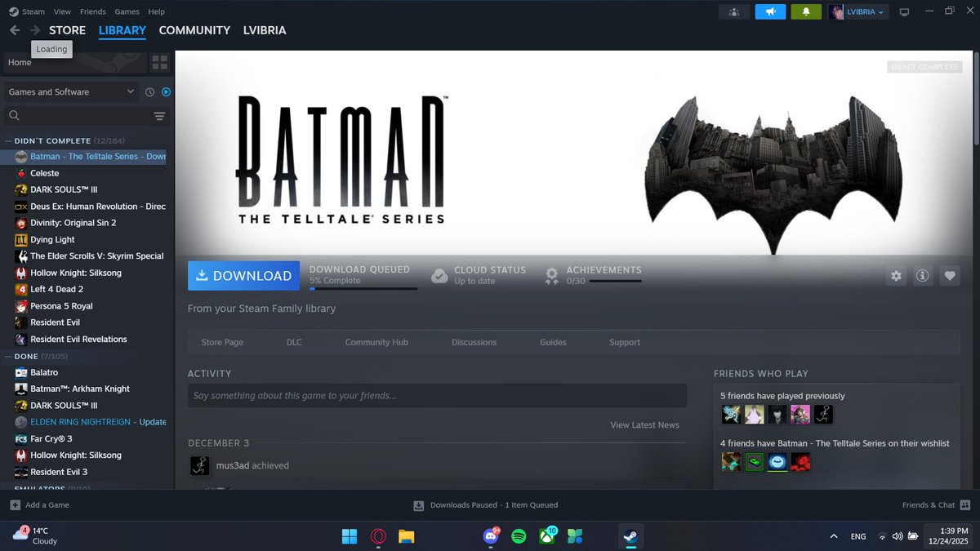Open the friends icon in the top bar

(733, 11)
